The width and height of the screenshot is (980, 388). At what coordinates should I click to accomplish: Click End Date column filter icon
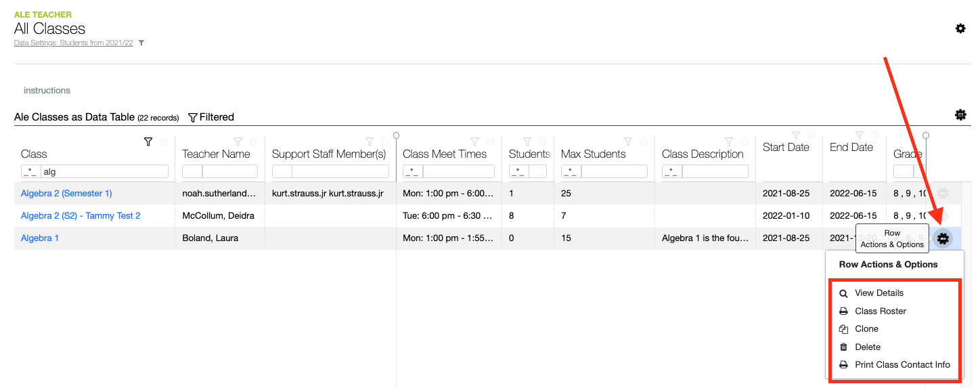point(860,135)
